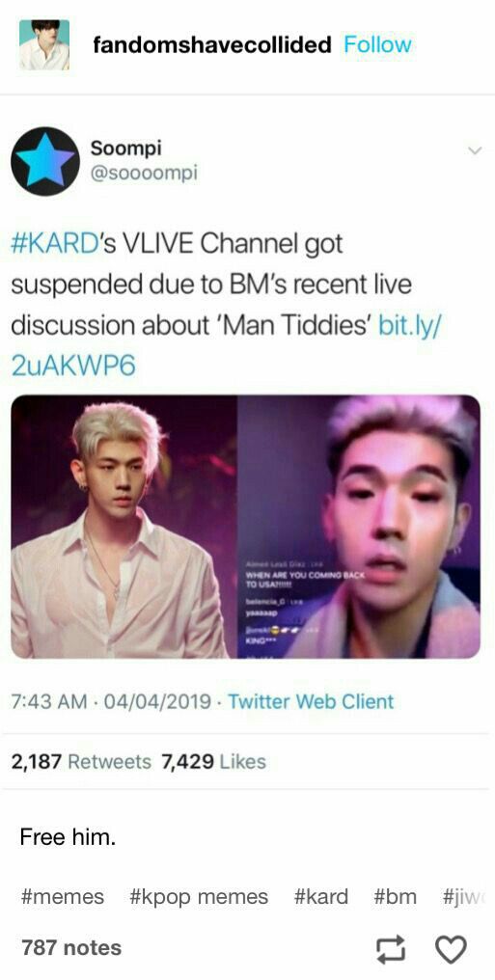Screen dimensions: 495x980
Task: View the left blonde portrait photo
Action: (124, 527)
